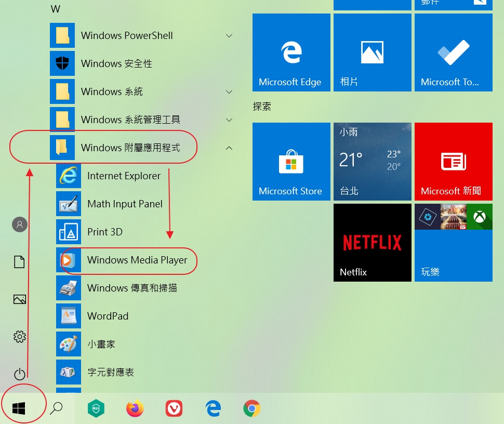504x424 pixels.
Task: Open the Microsoft 新聞 tile
Action: [454, 162]
